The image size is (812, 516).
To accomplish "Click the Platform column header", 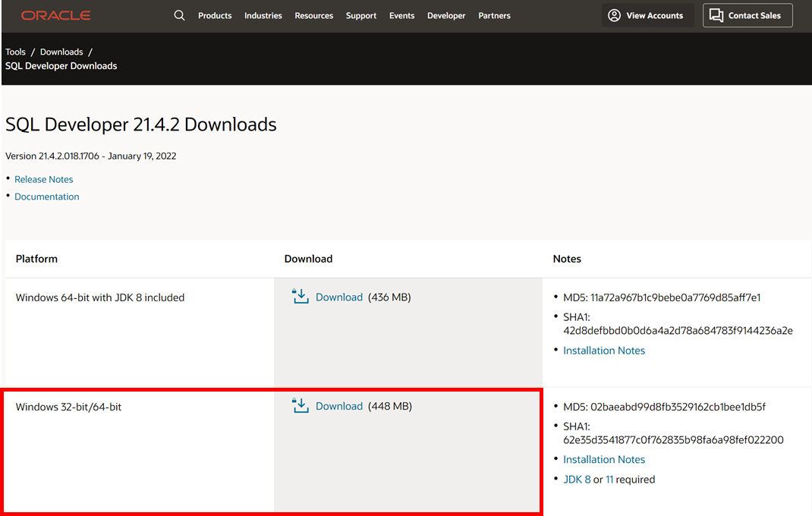I will (36, 259).
